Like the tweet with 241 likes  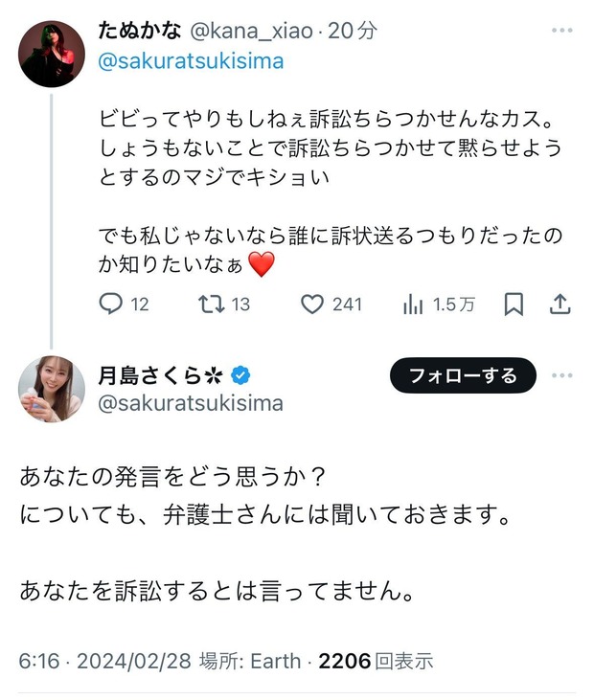coord(312,305)
